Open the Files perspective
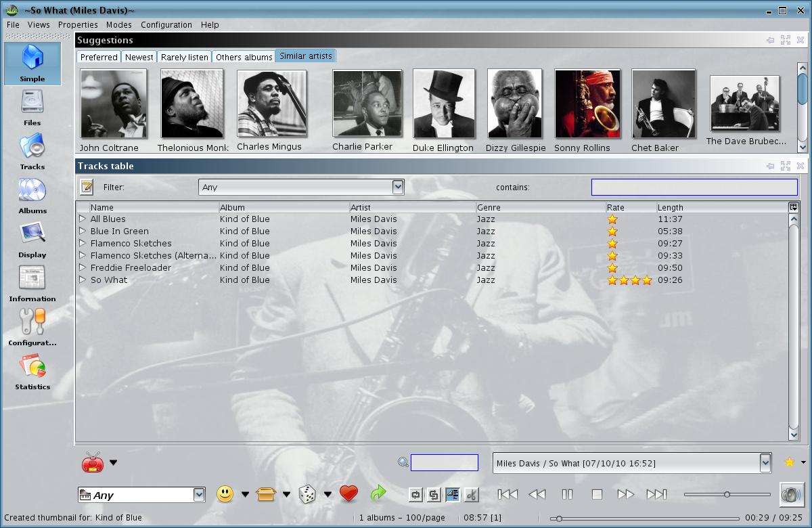 coord(32,108)
